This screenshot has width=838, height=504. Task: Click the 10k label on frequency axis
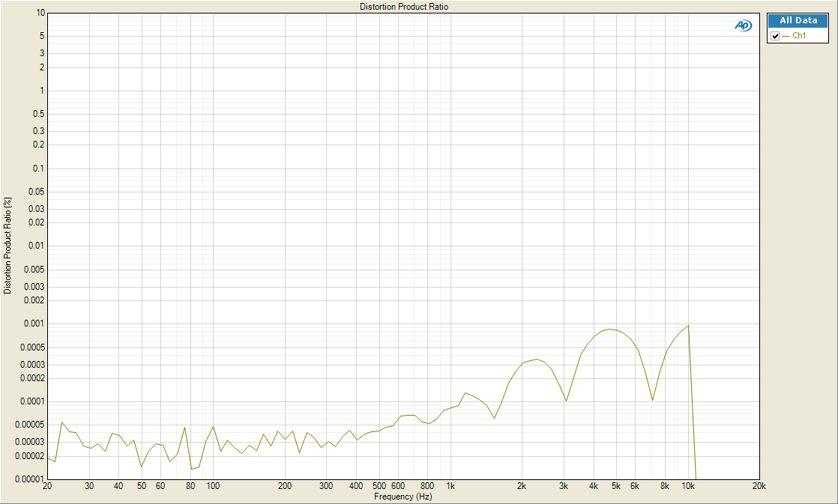click(x=688, y=486)
